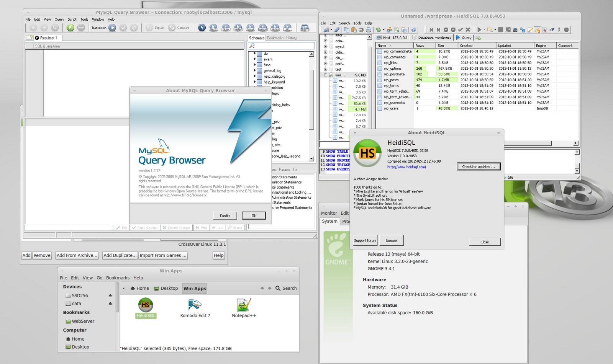Open the heidisql.com link
Viewport: 613px width, 364px height.
(x=406, y=167)
